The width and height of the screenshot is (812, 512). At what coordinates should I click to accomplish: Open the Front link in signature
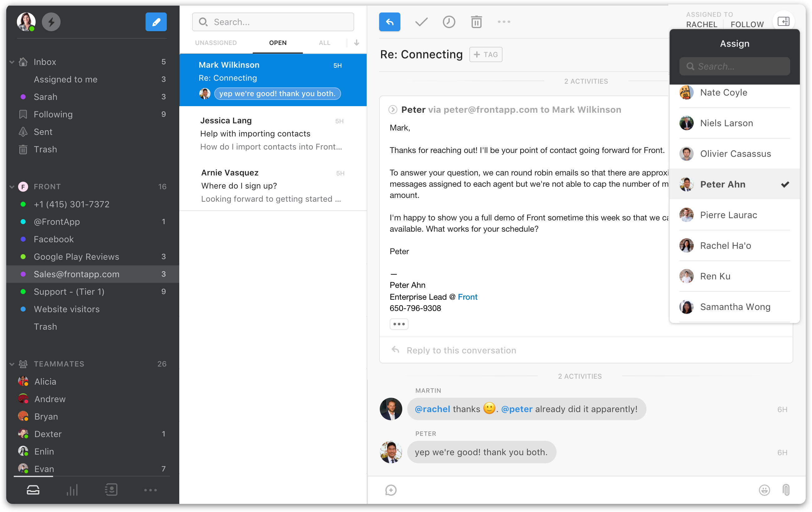click(x=468, y=297)
